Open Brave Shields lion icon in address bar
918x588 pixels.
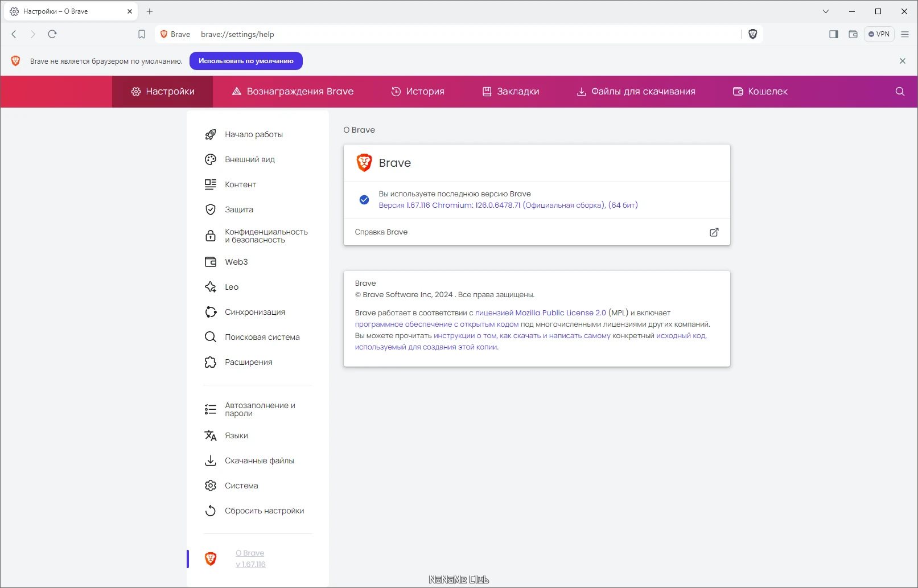752,34
